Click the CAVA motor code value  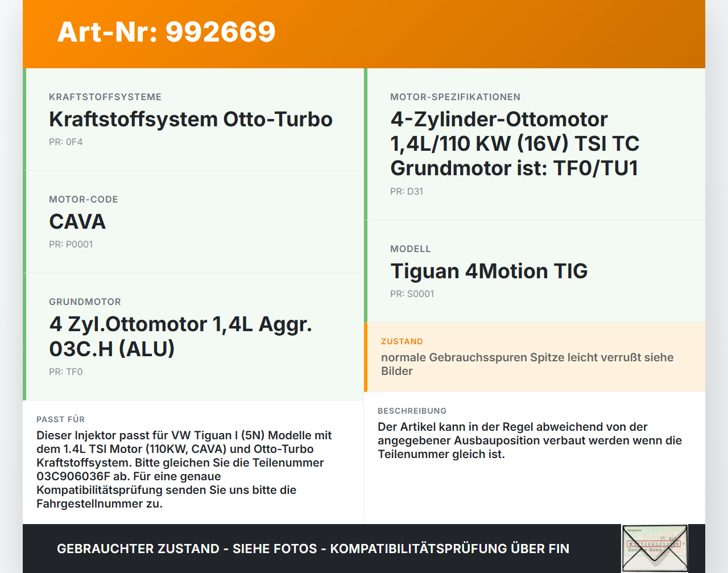[77, 221]
